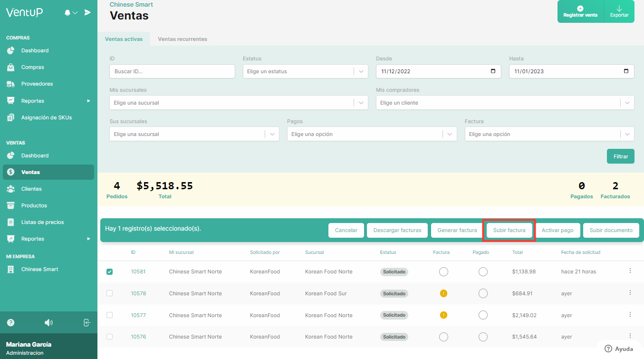Screen dimensions: 644x359
Task: Click the Subir factura button
Action: pos(509,230)
